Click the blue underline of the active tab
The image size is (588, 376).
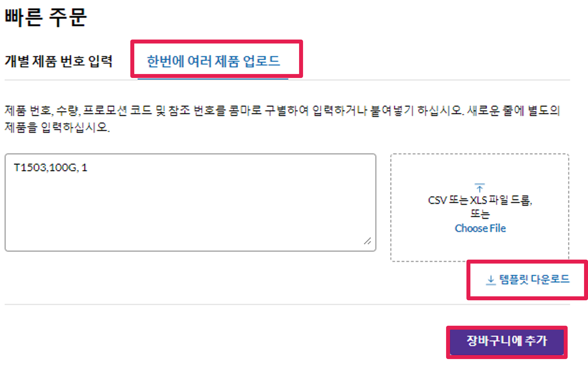[x=213, y=79]
